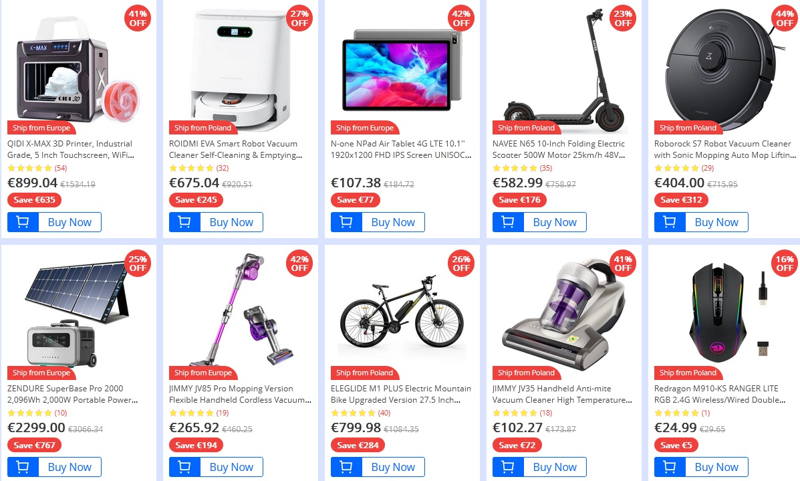Buy Now the Roborock S7 Robot Vacuum
Screen dimensions: 800x481
tap(717, 222)
